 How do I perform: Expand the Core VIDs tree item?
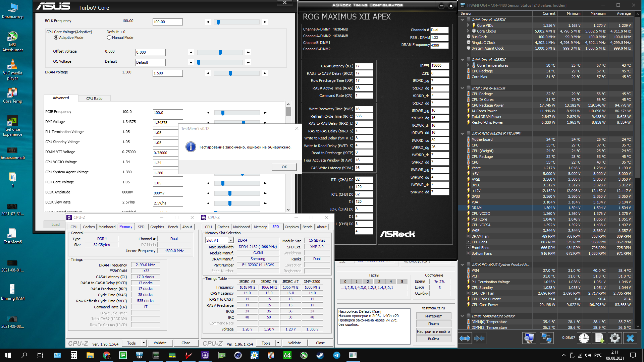click(x=468, y=25)
